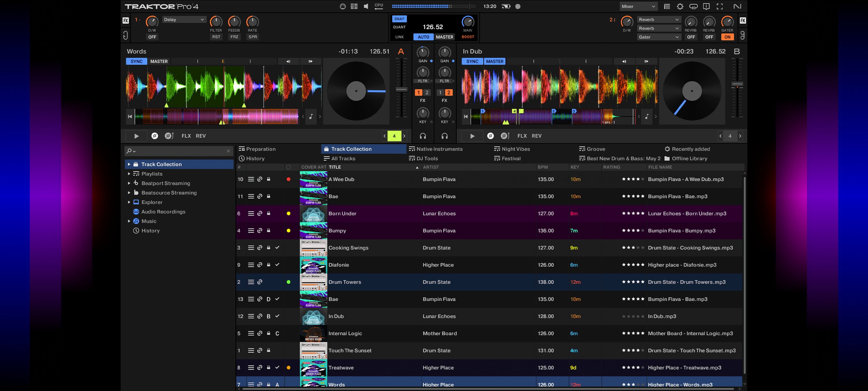Screen dimensions: 868x391
Task: Expand the Music tree node
Action: (129, 221)
